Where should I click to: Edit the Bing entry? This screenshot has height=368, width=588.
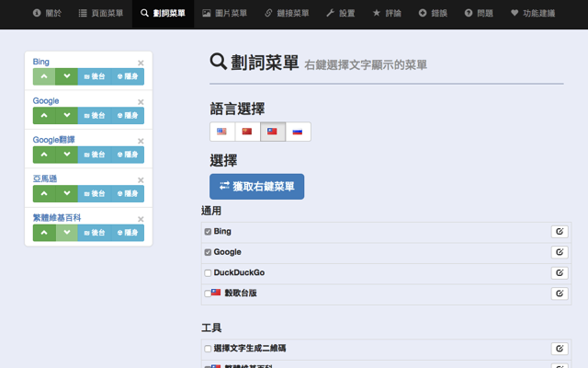coord(560,232)
